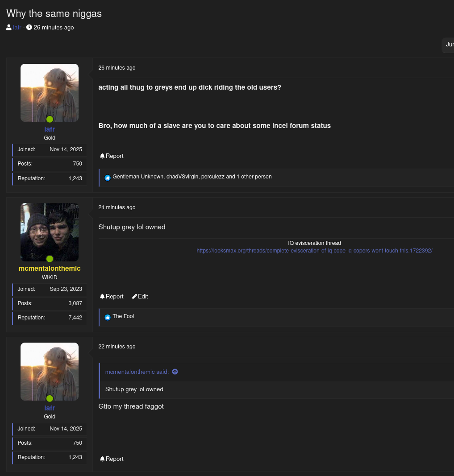Click thumbs-up icon in first post reactions

point(108,178)
